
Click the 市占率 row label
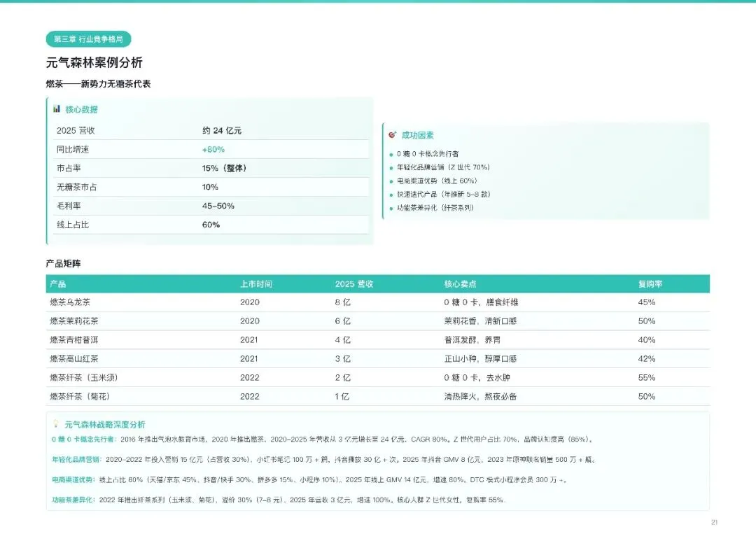(x=69, y=168)
